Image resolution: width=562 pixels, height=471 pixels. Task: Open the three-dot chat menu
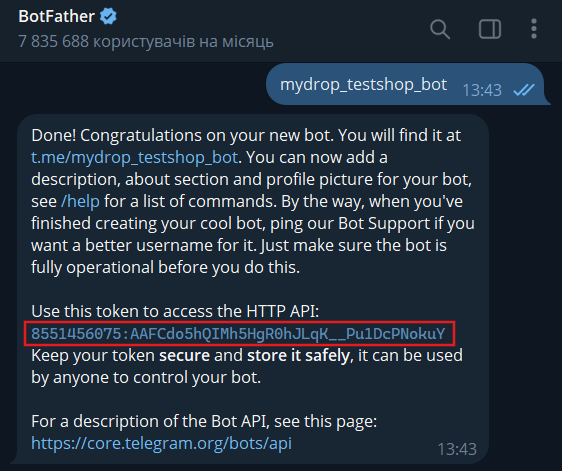(x=534, y=29)
